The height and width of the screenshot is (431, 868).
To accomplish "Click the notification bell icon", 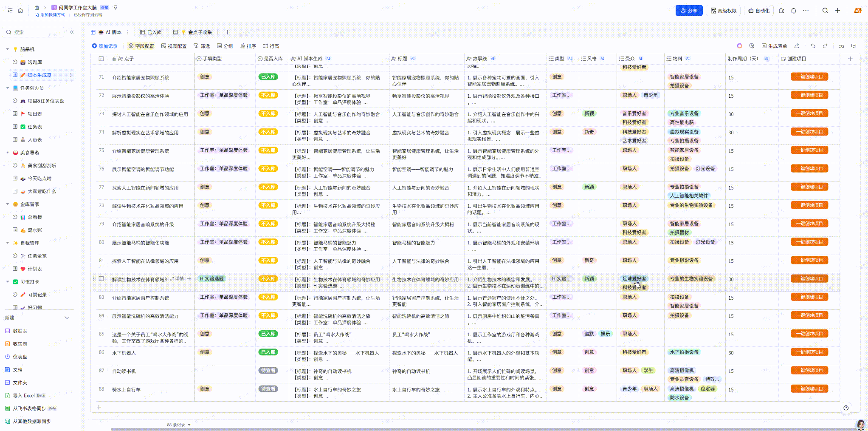I will [793, 11].
